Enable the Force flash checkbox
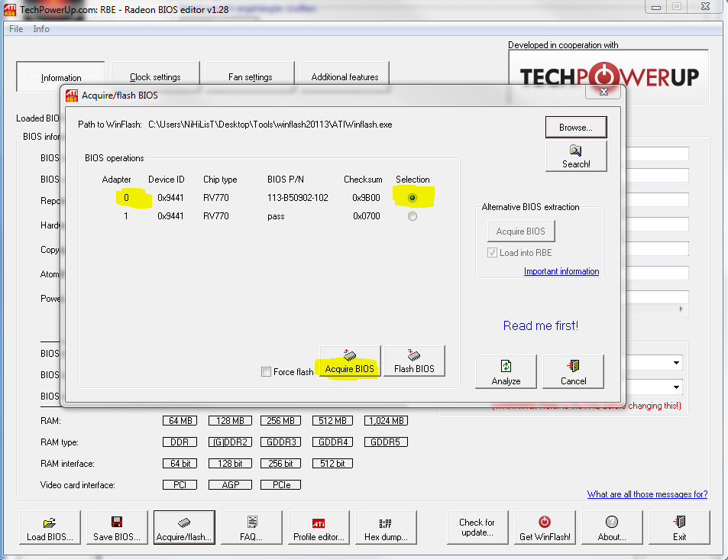728x560 pixels. coord(266,372)
